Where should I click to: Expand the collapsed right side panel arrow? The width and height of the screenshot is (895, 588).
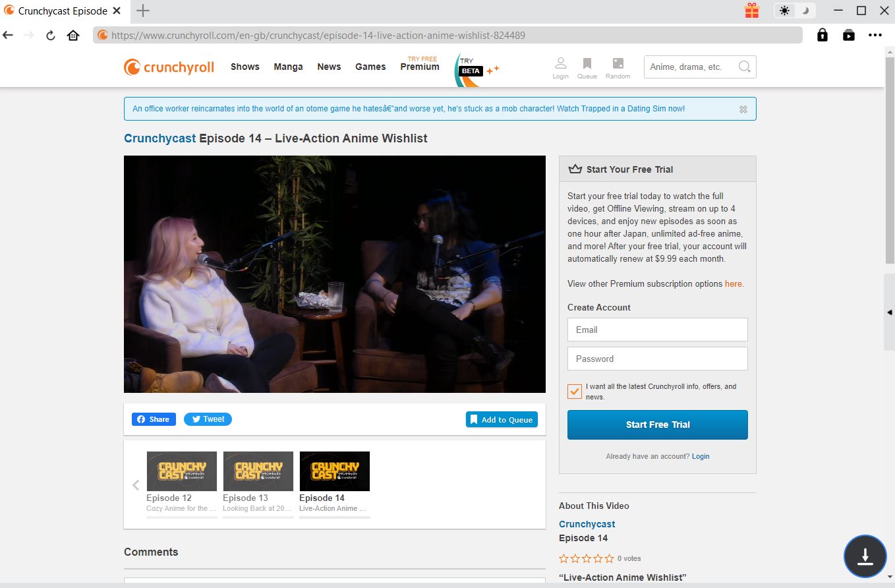889,312
